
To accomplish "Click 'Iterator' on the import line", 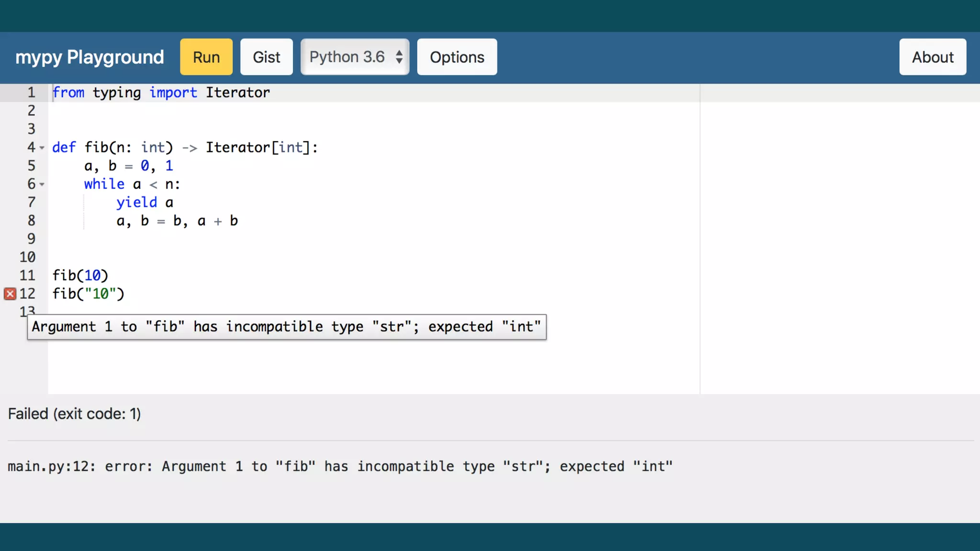I will click(238, 92).
